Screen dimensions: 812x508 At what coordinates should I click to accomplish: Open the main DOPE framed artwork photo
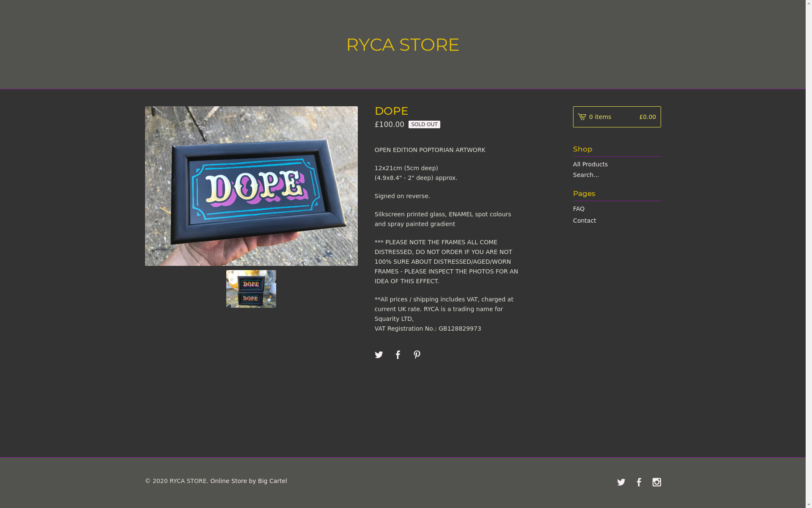pyautogui.click(x=251, y=186)
